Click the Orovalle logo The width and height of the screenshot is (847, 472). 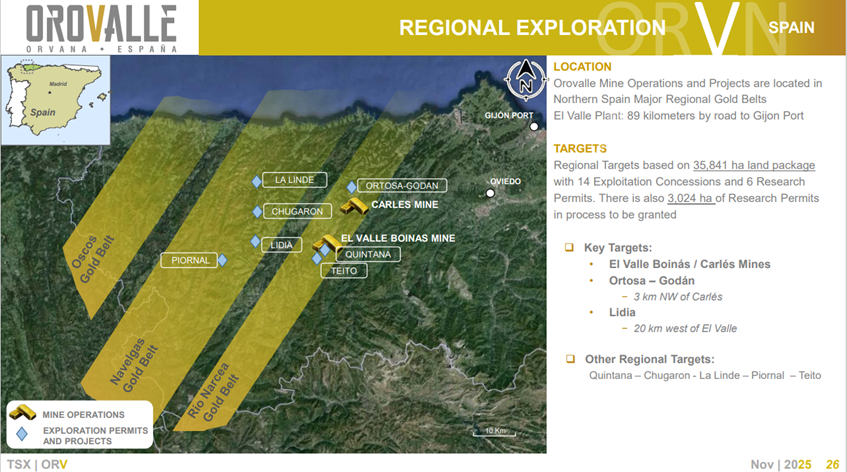[x=102, y=29]
